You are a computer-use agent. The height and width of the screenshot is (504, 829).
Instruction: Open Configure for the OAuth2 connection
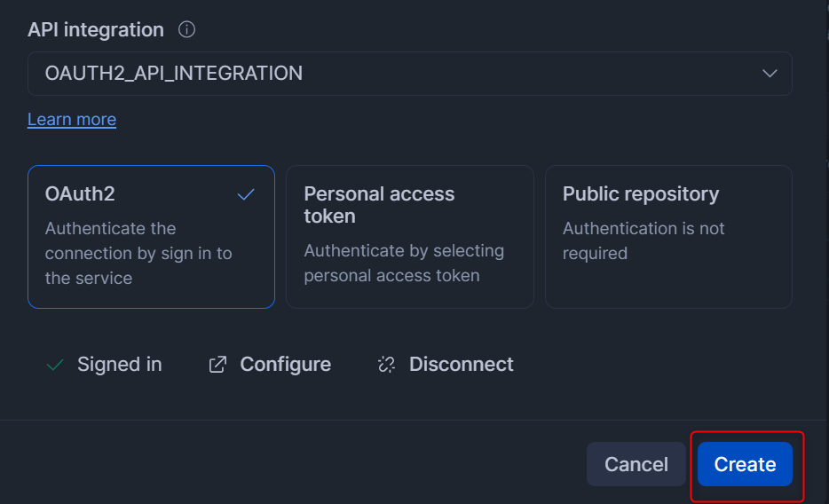coord(285,365)
